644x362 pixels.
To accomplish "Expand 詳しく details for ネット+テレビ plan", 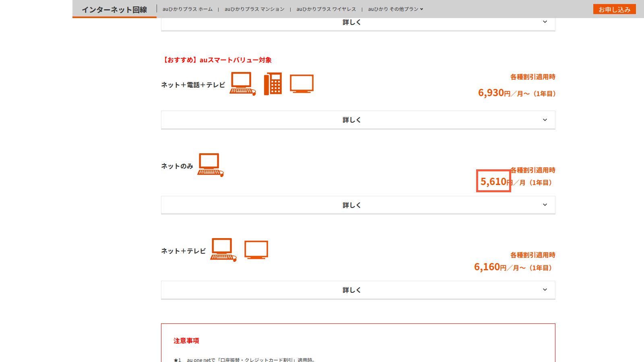I will click(358, 290).
